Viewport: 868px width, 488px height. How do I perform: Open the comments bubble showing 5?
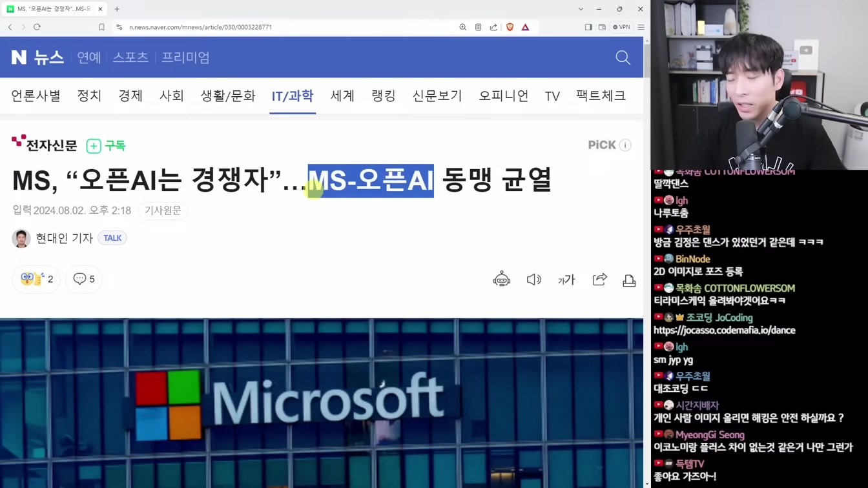(84, 279)
